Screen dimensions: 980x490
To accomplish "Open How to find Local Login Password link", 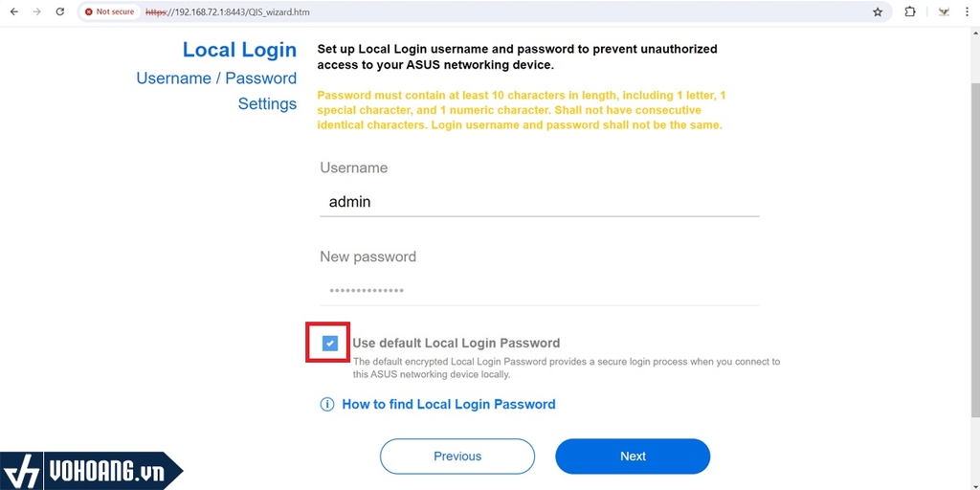I will 448,405.
